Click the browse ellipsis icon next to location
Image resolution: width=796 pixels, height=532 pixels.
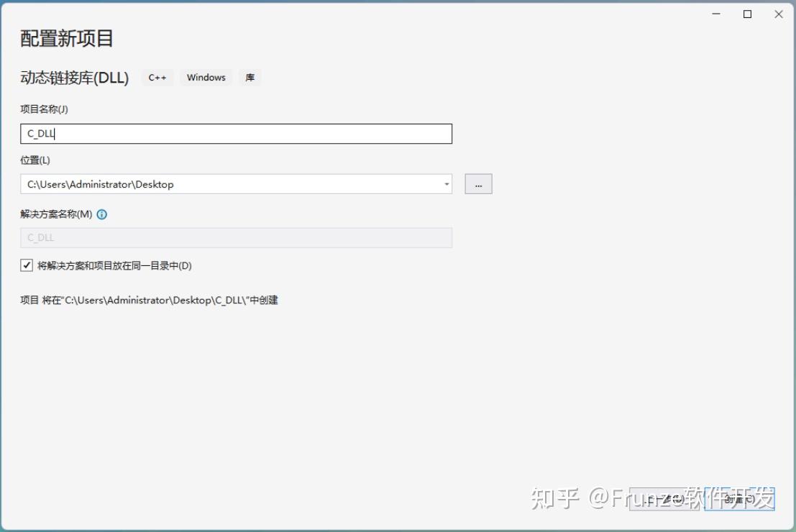tap(477, 183)
